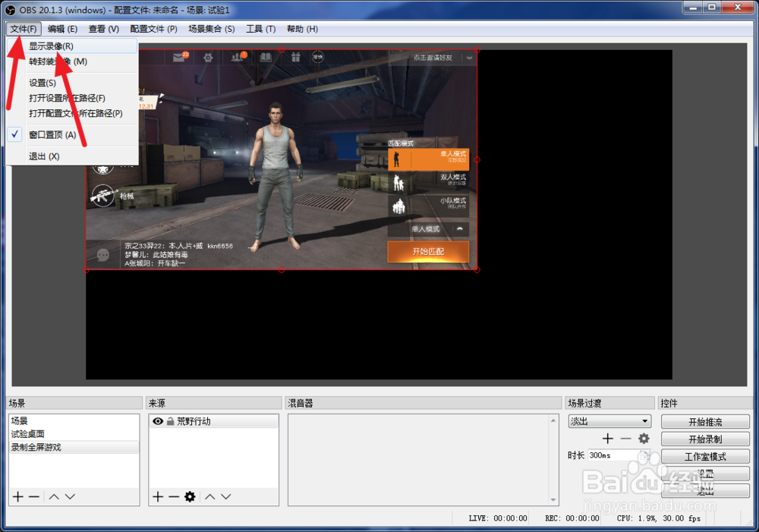759x532 pixels.
Task: Click the friends icon in game preview
Action: [x=238, y=57]
